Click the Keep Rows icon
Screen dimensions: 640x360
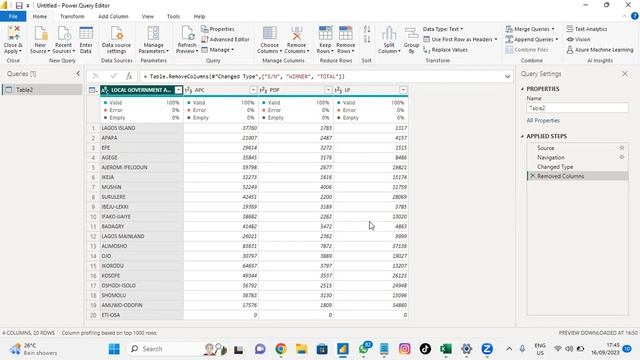[x=325, y=33]
